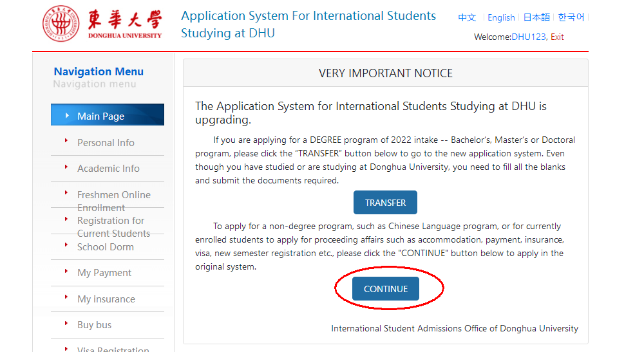
Task: Click the red Exit link
Action: 557,37
